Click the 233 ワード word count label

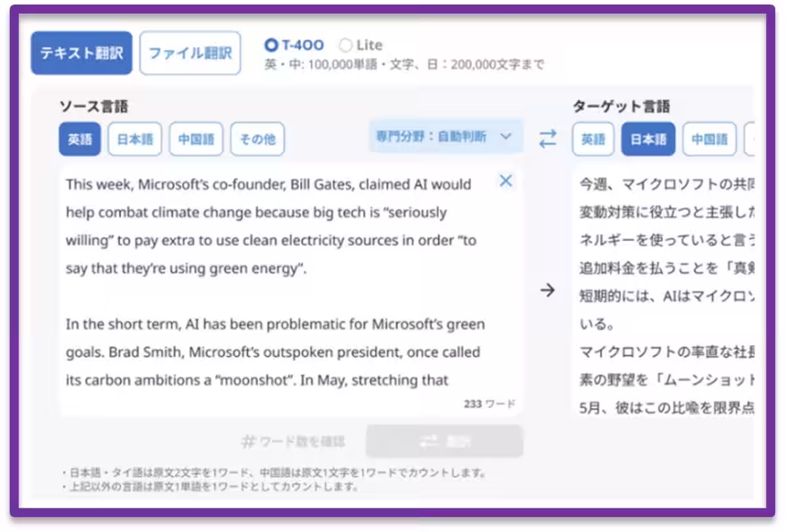(489, 404)
